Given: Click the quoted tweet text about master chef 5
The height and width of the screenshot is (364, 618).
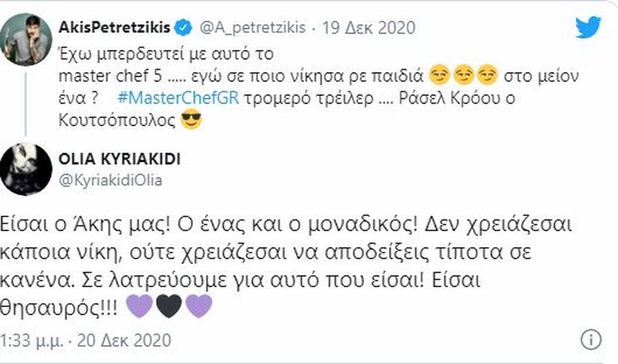Looking at the screenshot, I should click(319, 87).
